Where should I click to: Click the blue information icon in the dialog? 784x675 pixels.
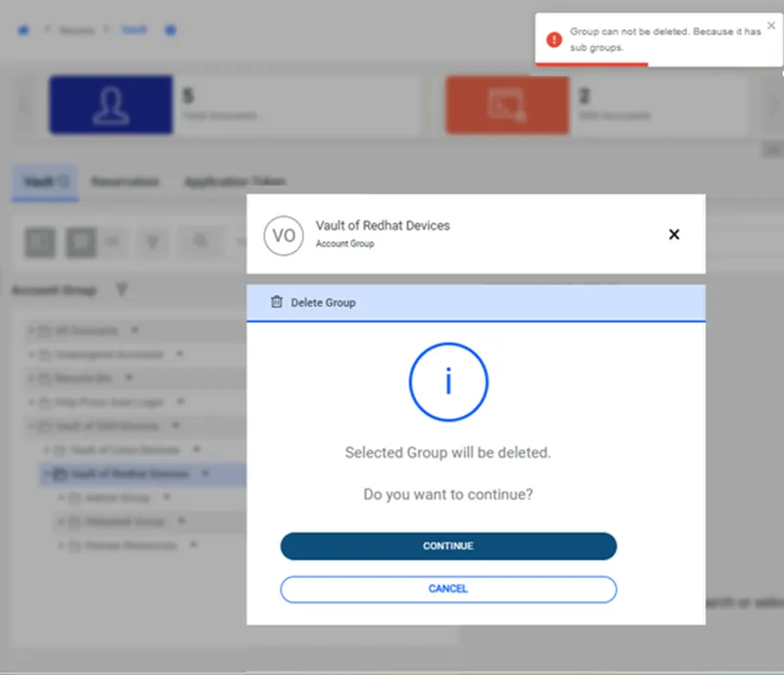click(448, 382)
